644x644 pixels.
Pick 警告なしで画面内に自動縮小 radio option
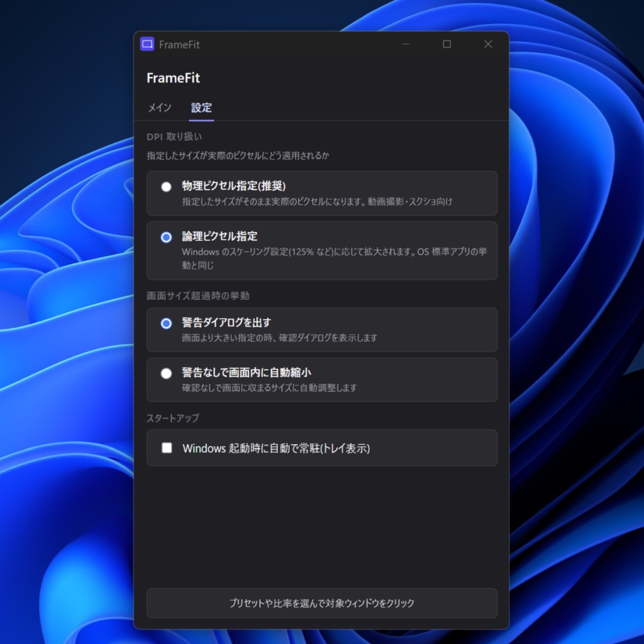click(166, 374)
